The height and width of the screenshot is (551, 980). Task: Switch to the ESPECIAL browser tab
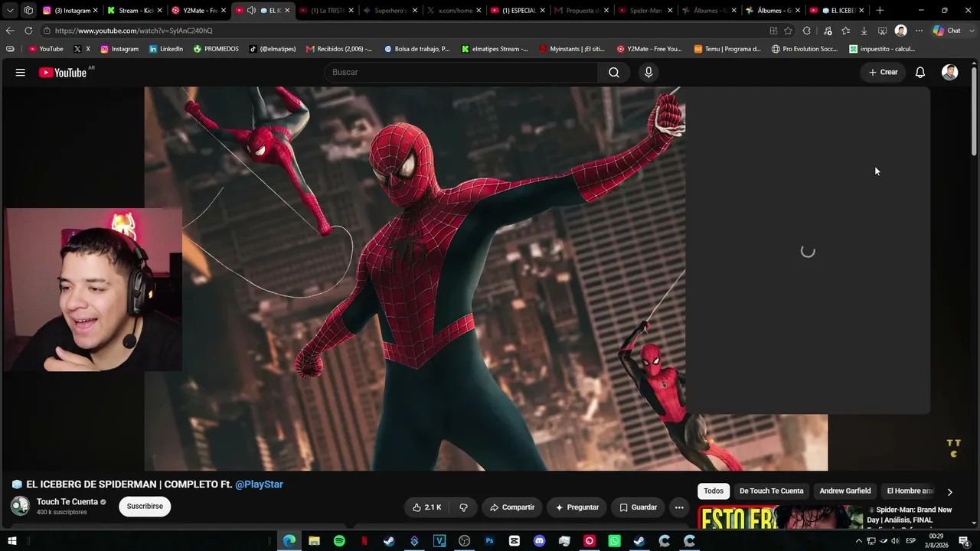click(518, 11)
